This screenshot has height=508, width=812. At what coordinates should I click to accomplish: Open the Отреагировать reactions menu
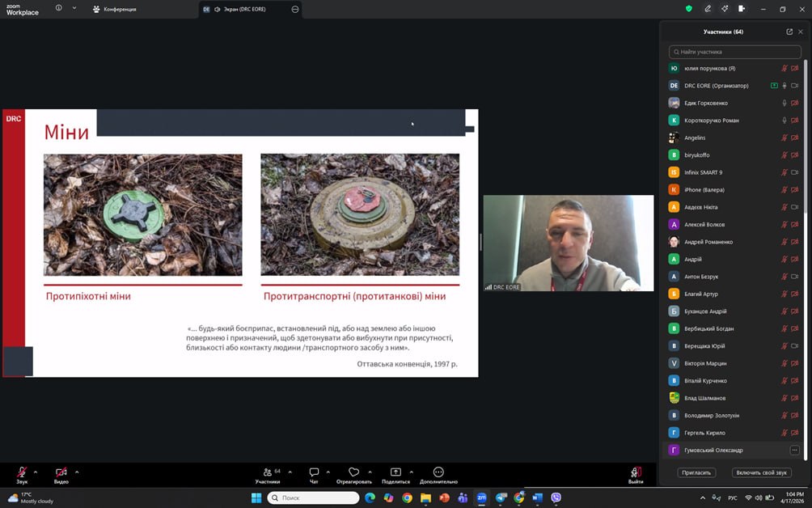pyautogui.click(x=353, y=472)
